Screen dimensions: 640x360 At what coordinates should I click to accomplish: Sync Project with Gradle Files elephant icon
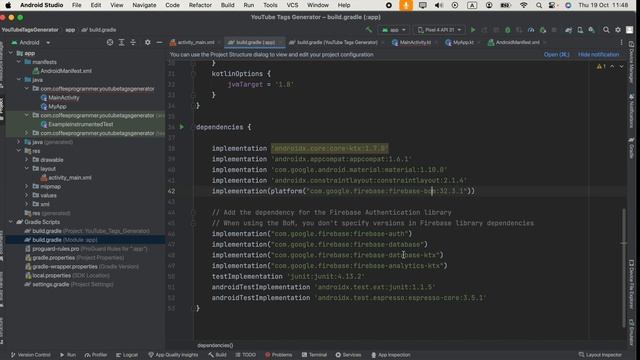coord(568,30)
